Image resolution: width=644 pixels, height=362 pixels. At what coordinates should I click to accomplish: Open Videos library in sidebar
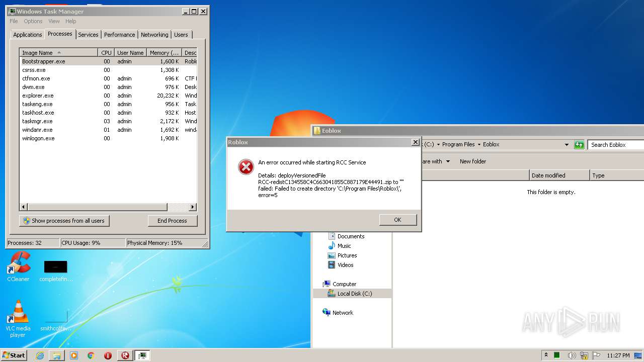tap(341, 265)
